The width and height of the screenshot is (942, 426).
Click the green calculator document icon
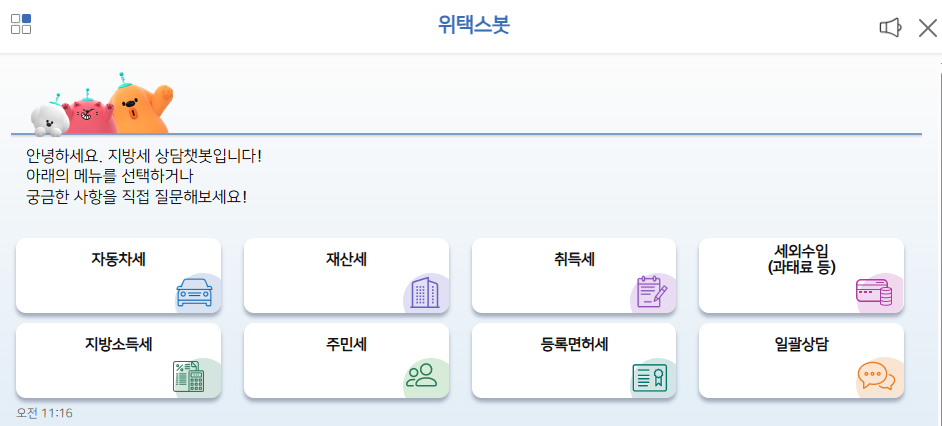[189, 376]
